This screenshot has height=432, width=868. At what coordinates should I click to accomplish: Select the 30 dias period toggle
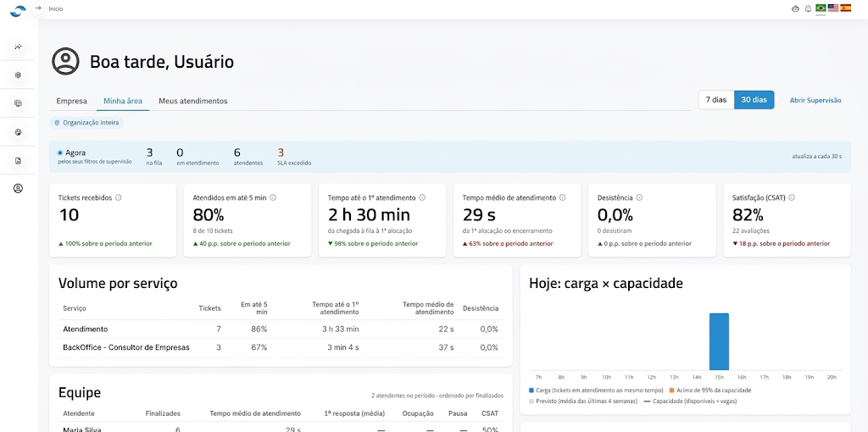(x=754, y=100)
